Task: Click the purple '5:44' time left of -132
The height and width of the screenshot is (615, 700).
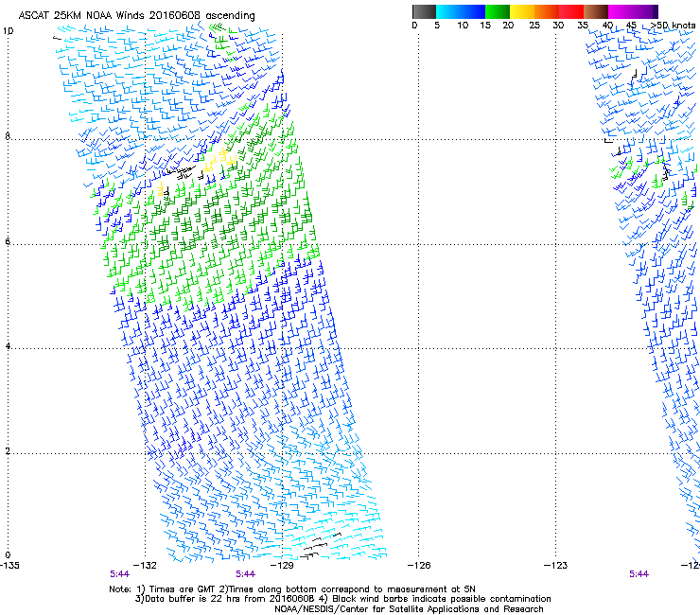Action: 119,574
